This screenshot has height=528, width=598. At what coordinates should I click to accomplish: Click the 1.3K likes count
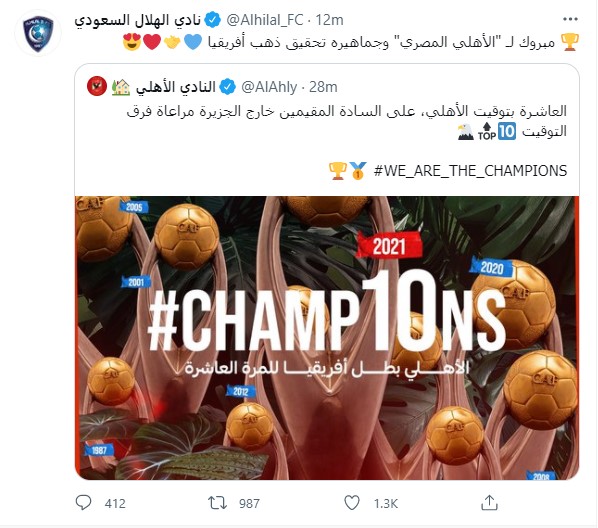pyautogui.click(x=386, y=503)
